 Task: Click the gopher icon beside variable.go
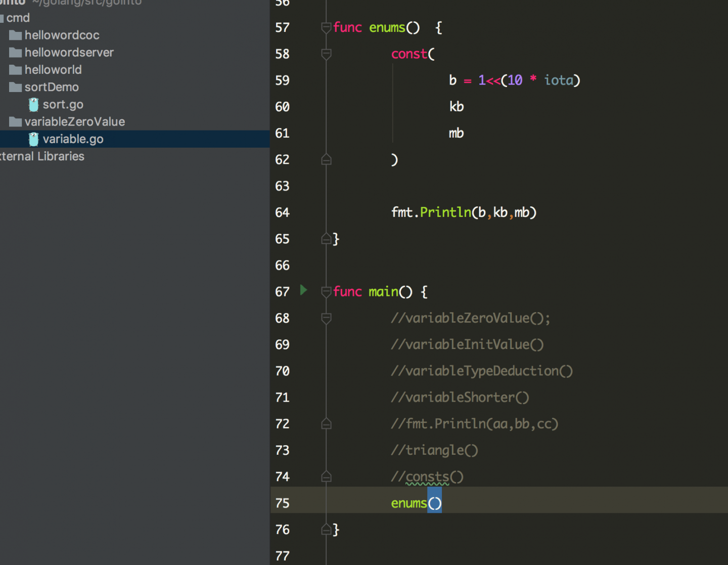tap(34, 139)
